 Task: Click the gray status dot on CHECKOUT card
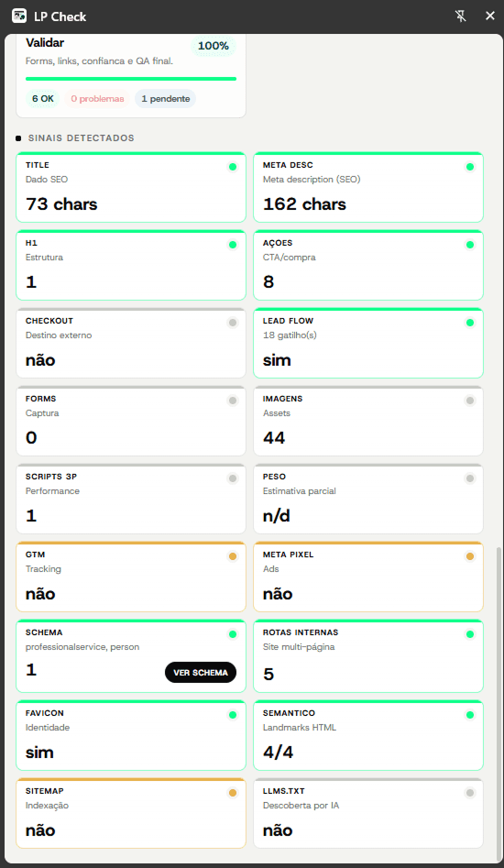233,323
